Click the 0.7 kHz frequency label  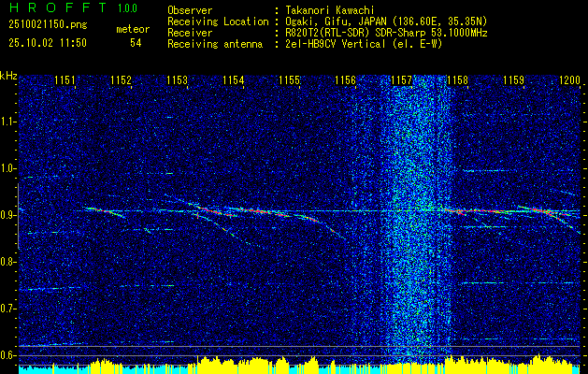pyautogui.click(x=7, y=309)
